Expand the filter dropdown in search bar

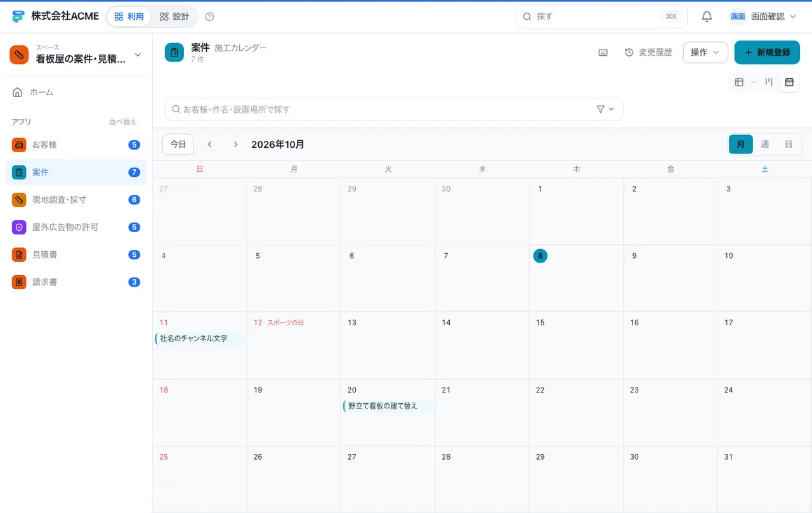pyautogui.click(x=606, y=109)
